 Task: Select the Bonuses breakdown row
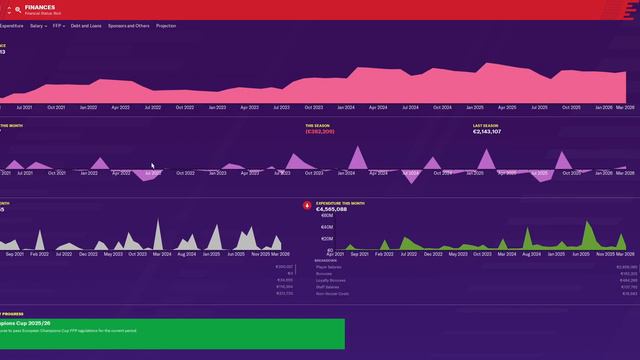476,274
